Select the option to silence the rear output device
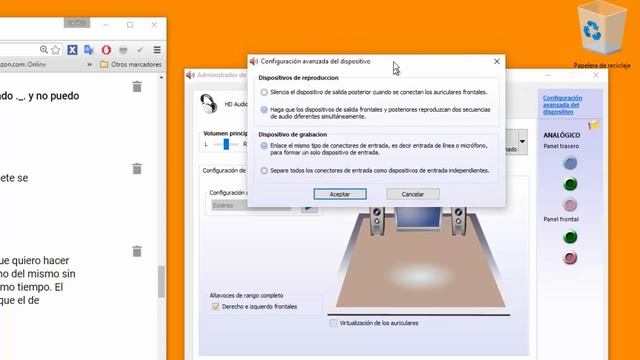The image size is (640, 360). point(264,92)
